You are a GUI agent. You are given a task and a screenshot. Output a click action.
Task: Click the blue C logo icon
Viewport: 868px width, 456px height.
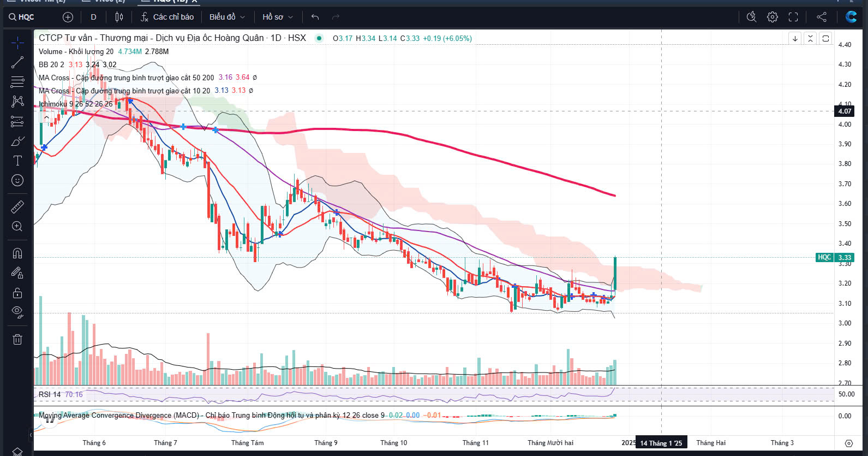point(851,17)
